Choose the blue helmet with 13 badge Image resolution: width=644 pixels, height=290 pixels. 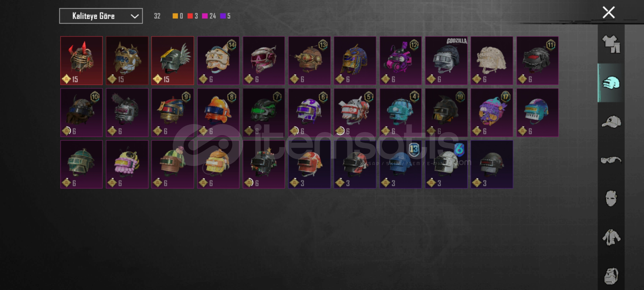(x=401, y=164)
